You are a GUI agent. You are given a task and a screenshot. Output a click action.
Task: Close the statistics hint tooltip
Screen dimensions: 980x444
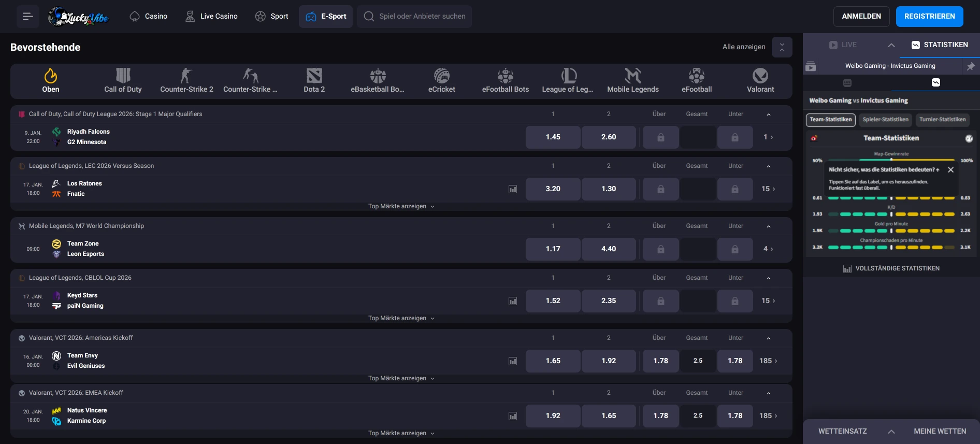pos(950,170)
